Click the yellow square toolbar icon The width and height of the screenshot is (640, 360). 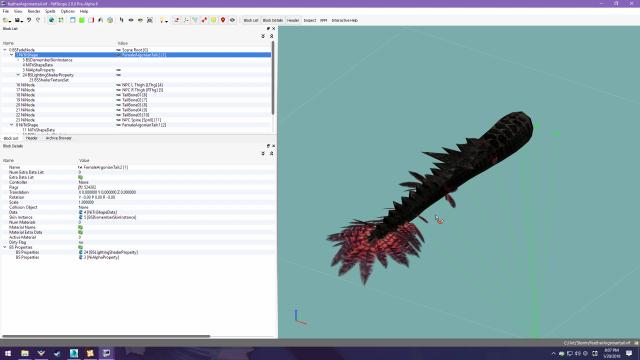click(x=213, y=20)
